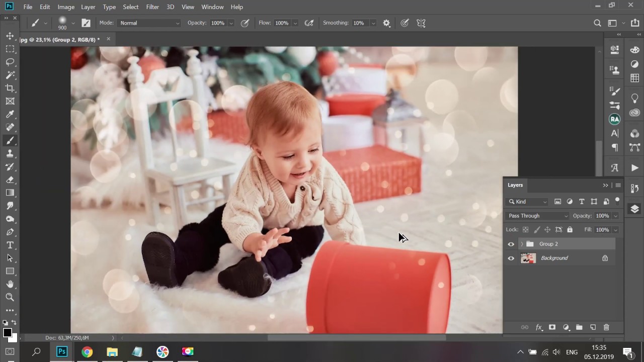Select the Sponge tool
The image size is (644, 362).
(10, 219)
